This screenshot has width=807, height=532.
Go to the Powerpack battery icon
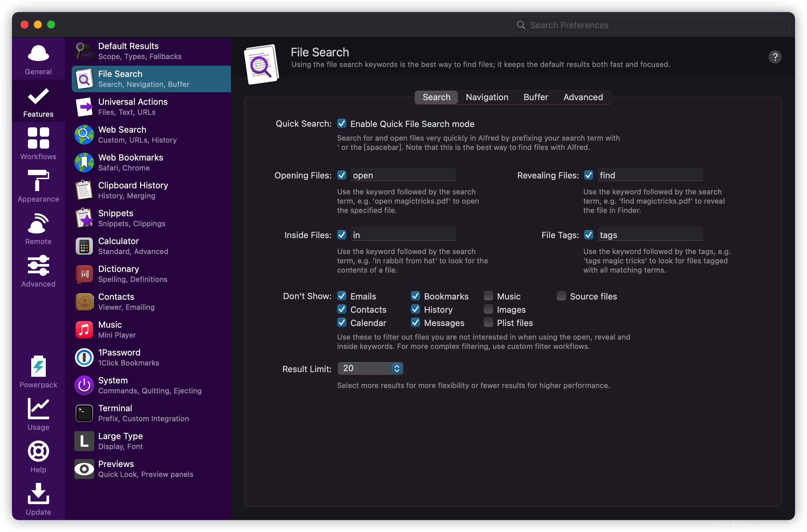coord(38,366)
